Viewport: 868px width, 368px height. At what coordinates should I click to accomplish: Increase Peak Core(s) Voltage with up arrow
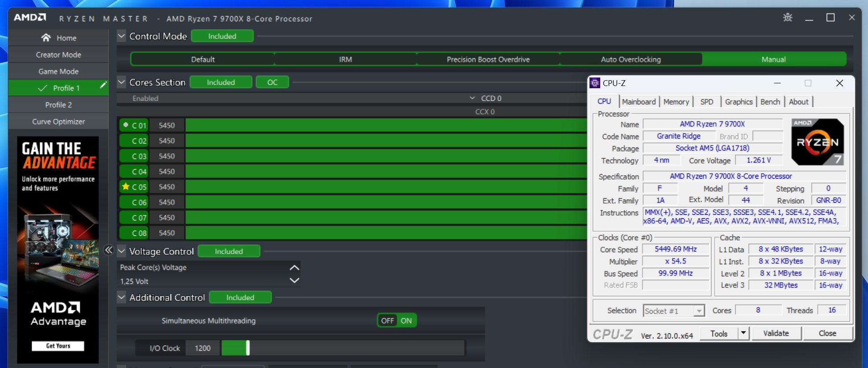(294, 267)
